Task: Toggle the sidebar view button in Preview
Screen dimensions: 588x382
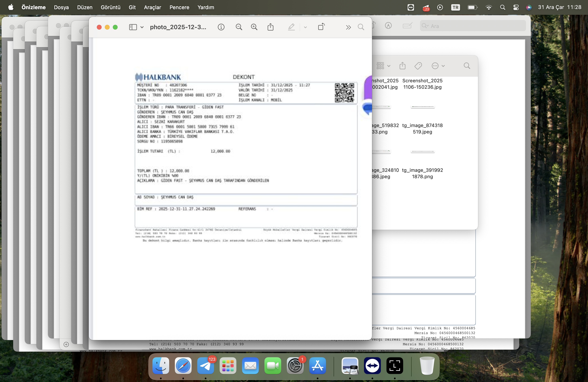Action: coord(133,27)
